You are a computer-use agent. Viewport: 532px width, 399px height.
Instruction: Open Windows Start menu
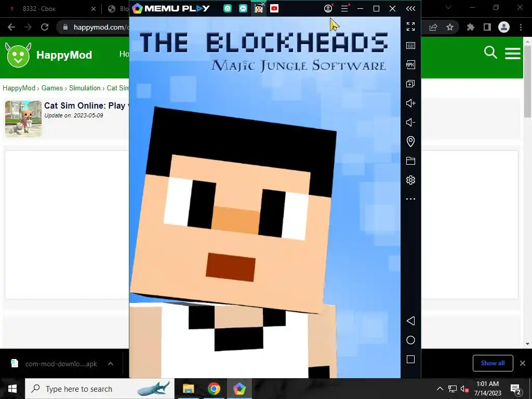coord(12,389)
